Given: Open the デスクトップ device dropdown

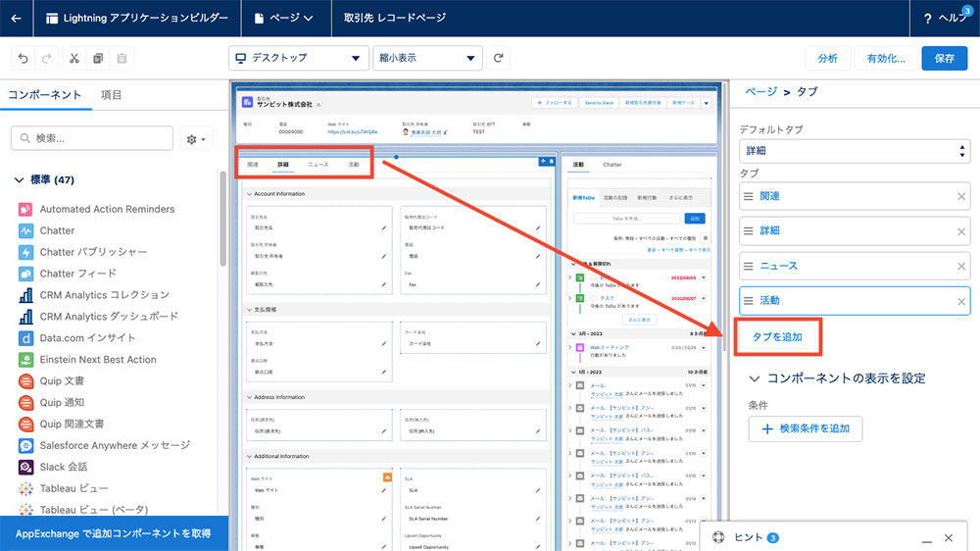Looking at the screenshot, I should point(298,58).
